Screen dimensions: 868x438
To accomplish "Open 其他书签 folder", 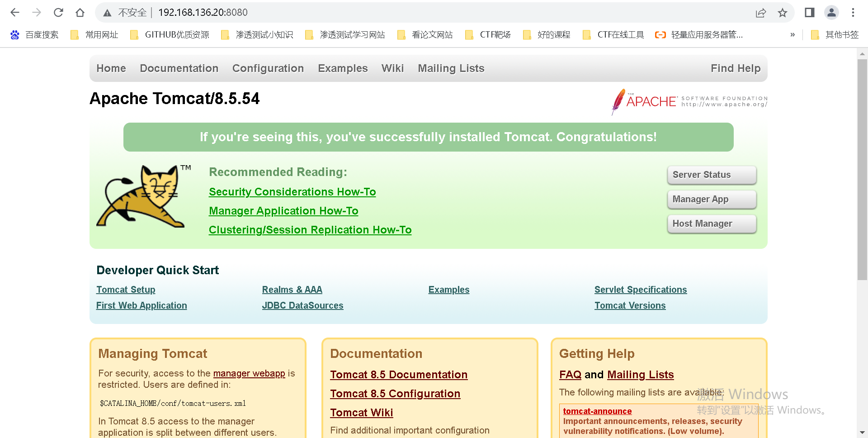I will tap(835, 35).
